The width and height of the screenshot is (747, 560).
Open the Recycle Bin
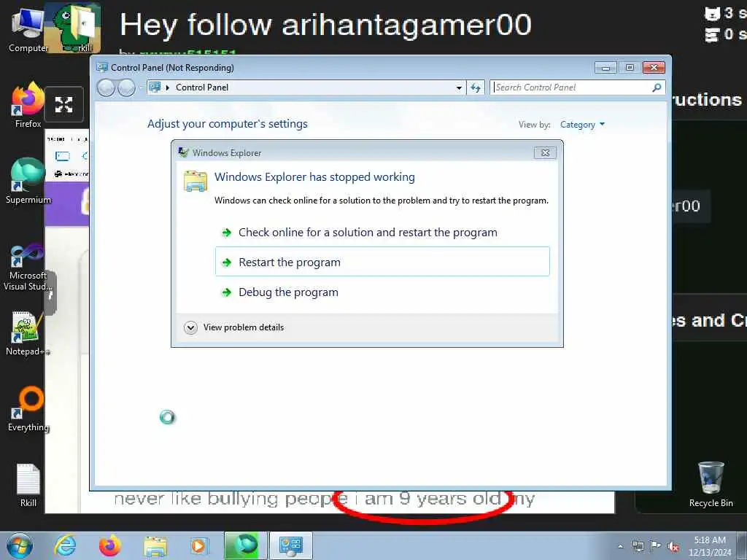(711, 484)
